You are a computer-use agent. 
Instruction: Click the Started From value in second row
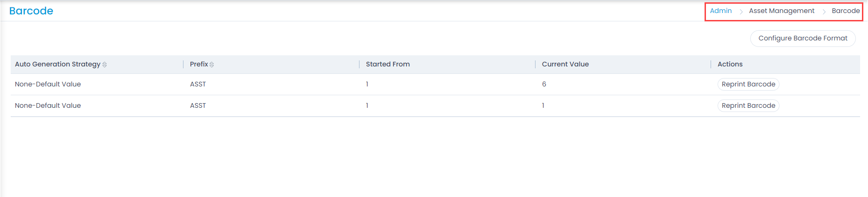coord(367,105)
